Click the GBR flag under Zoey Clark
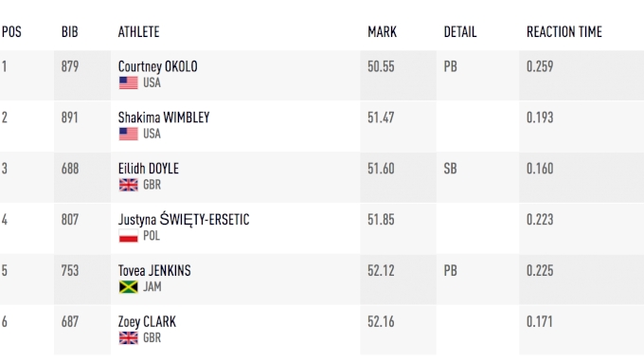The width and height of the screenshot is (644, 362). click(128, 337)
